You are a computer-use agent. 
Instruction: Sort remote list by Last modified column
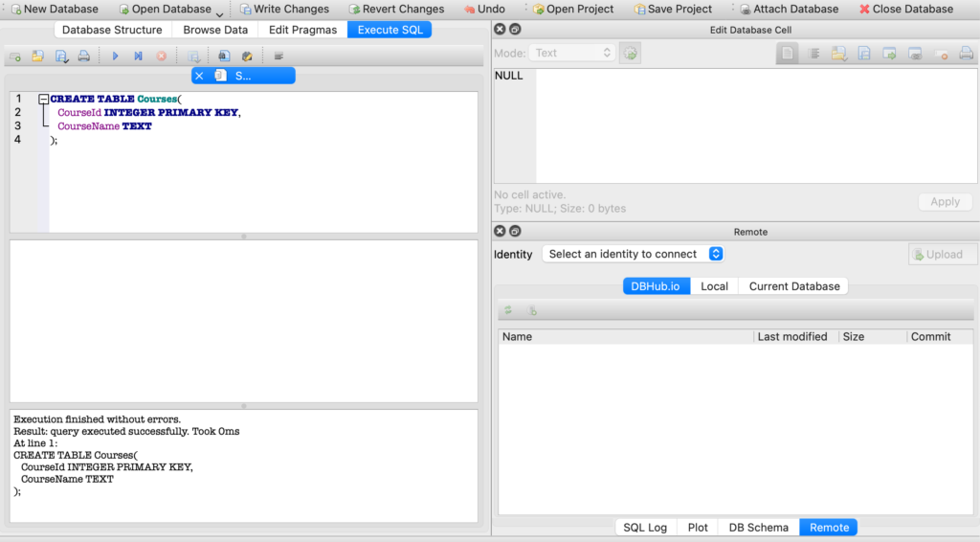[795, 337]
